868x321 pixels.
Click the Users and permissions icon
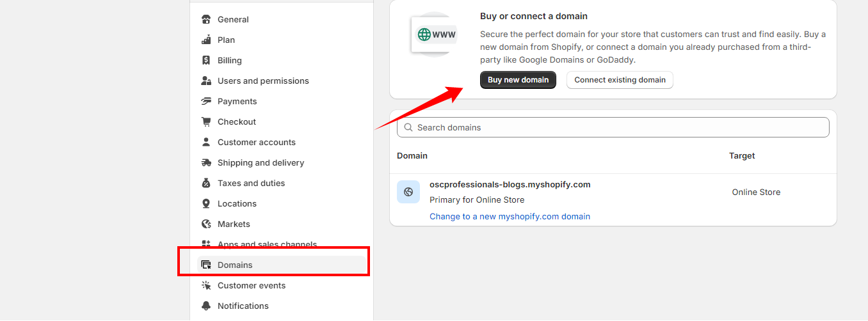[206, 81]
